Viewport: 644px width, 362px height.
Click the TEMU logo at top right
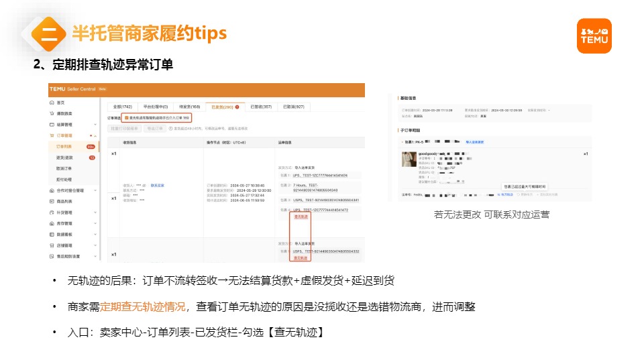pos(594,36)
